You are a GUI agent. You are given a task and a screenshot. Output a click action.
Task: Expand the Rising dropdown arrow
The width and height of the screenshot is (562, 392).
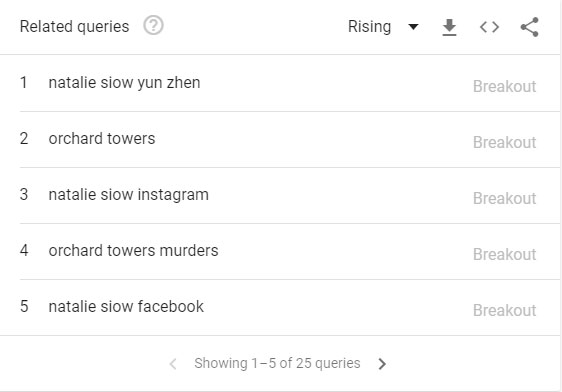coord(413,27)
